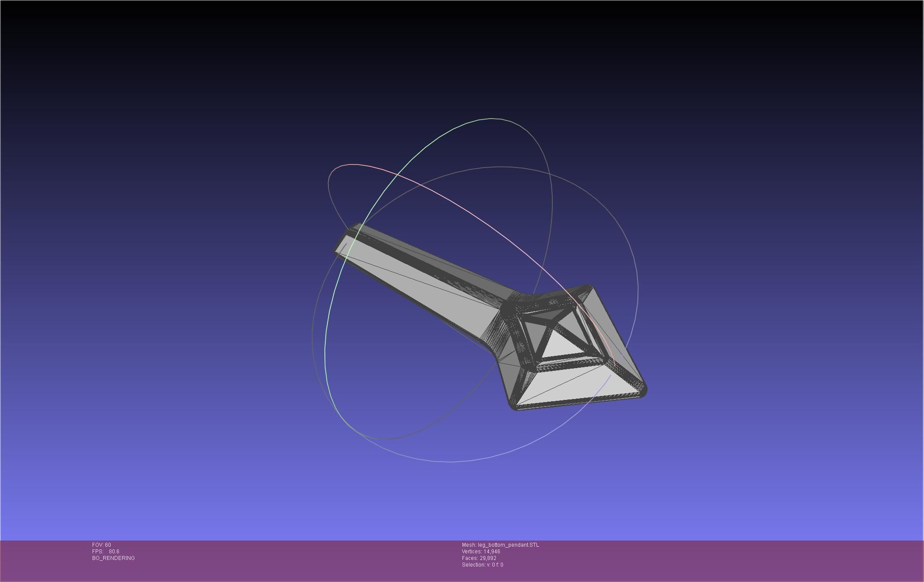Click the BO_RENDERING status text
924x582 pixels.
tap(113, 558)
